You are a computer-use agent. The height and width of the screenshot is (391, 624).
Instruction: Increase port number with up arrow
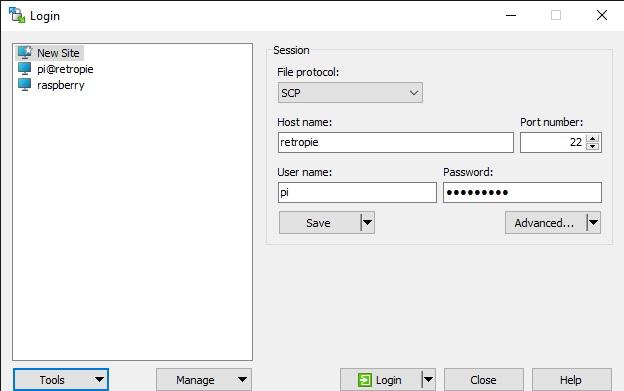(x=593, y=138)
